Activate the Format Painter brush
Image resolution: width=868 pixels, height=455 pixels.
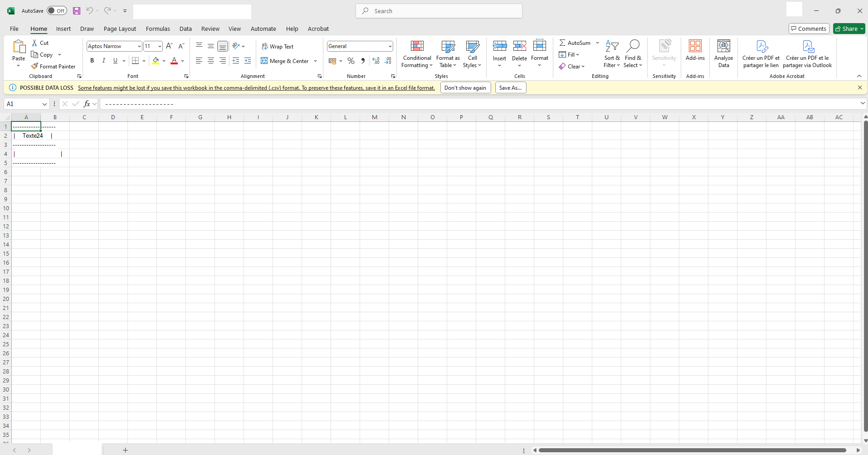point(53,66)
